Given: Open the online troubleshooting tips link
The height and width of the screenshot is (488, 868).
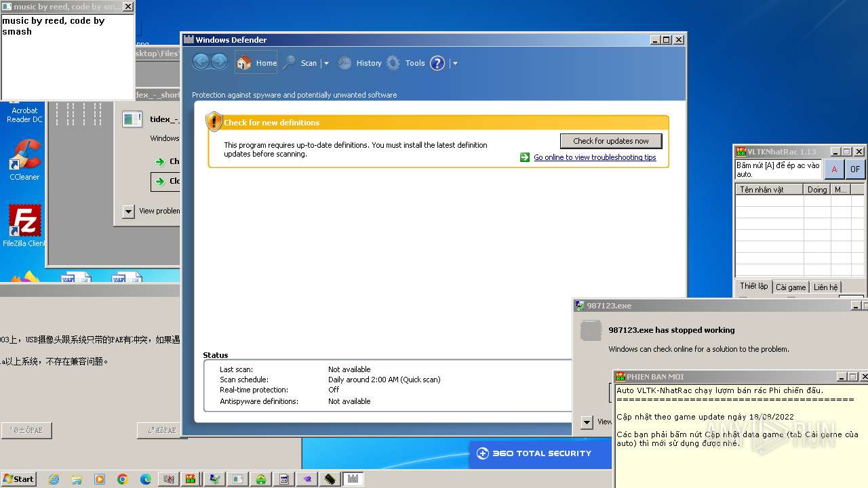Looking at the screenshot, I should click(595, 157).
